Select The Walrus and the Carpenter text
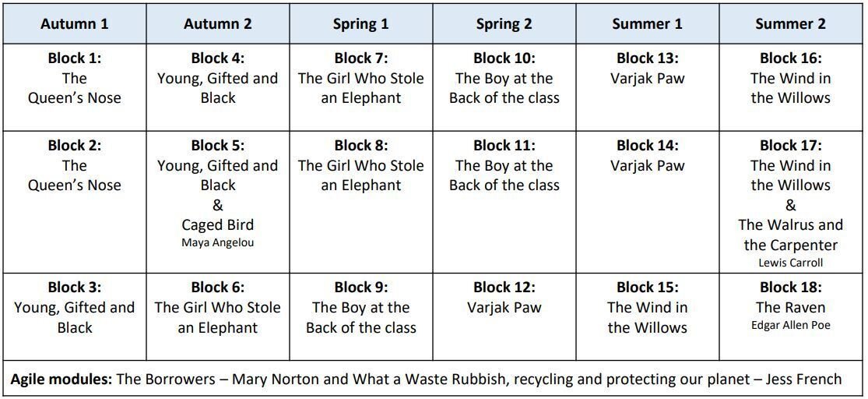This screenshot has height=399, width=868. click(x=790, y=235)
